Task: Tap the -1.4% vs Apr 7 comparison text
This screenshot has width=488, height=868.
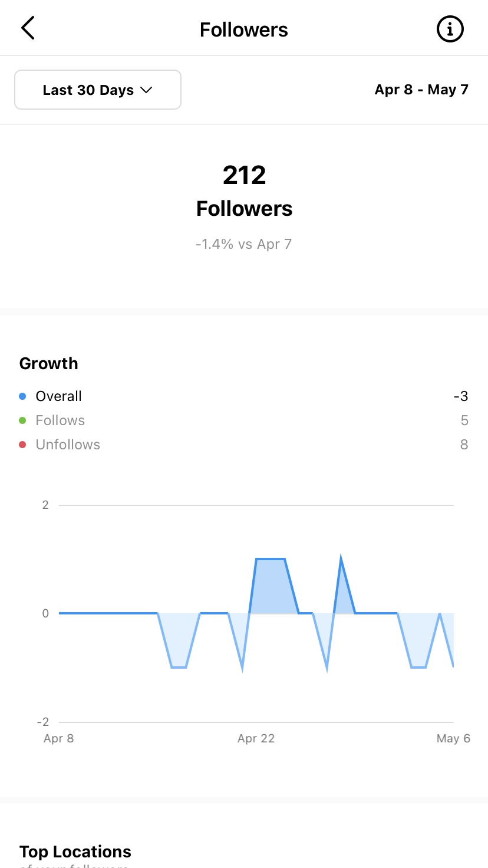Action: point(244,244)
